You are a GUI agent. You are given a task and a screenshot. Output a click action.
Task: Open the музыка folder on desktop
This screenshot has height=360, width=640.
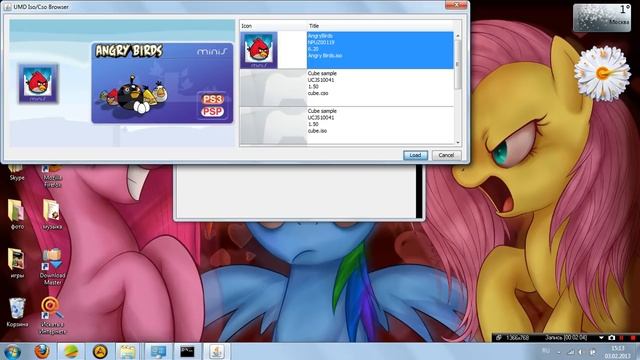click(52, 214)
